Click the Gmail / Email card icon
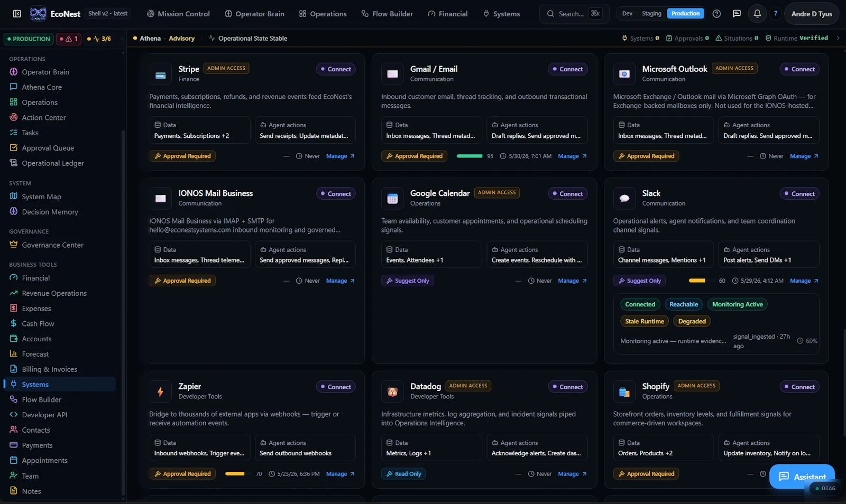This screenshot has height=504, width=846. [x=392, y=74]
